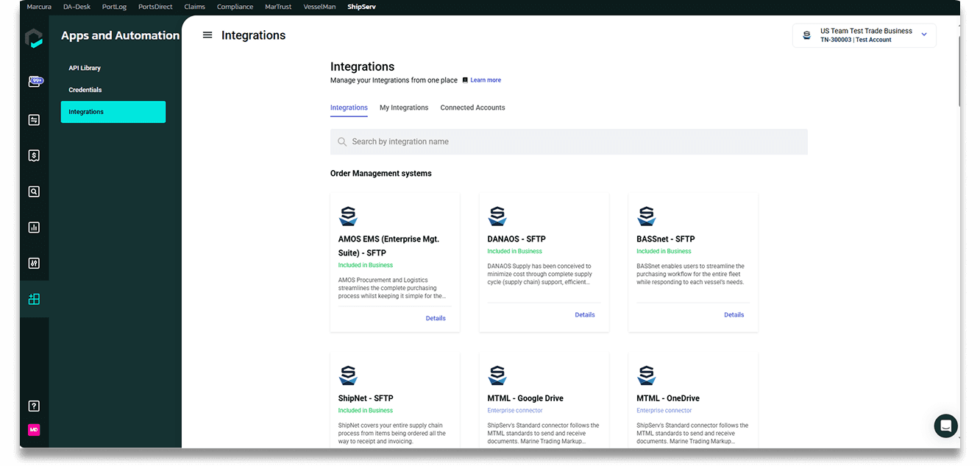This screenshot has height=466, width=980.
Task: Click the MTML - OneDrive card logo
Action: click(x=646, y=375)
